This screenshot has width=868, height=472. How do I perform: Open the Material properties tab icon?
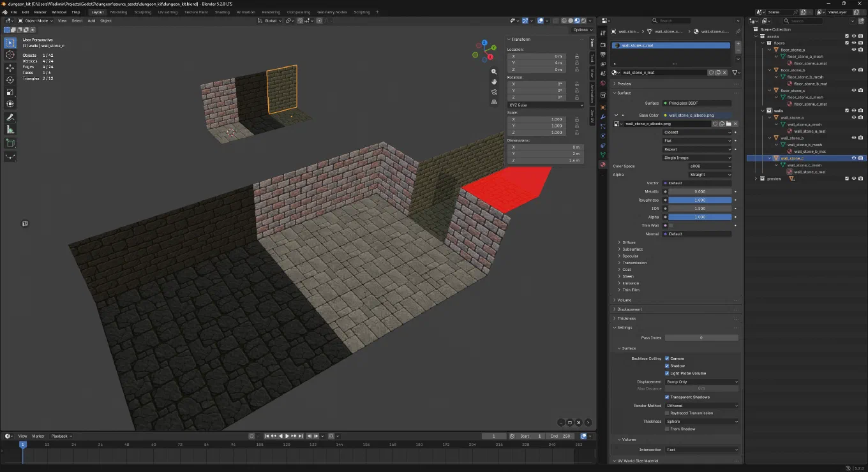point(602,164)
